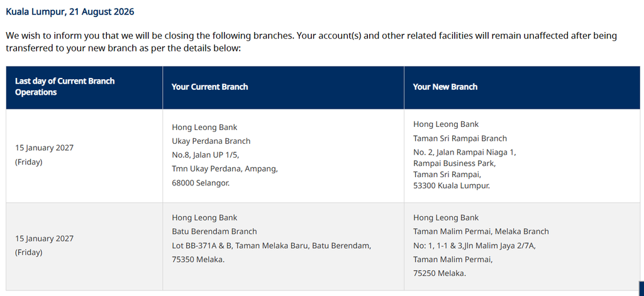Click the intro paragraph about closing branches
Viewport: 644px width, 296px height.
[311, 42]
